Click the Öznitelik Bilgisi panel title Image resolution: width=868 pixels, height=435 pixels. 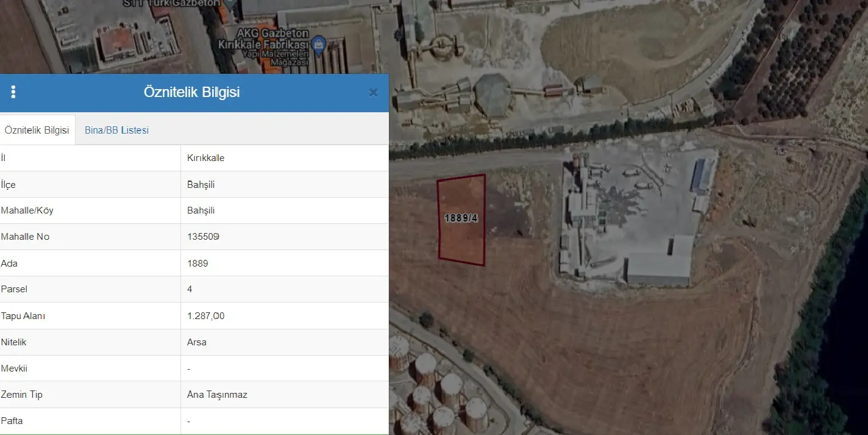(x=191, y=92)
